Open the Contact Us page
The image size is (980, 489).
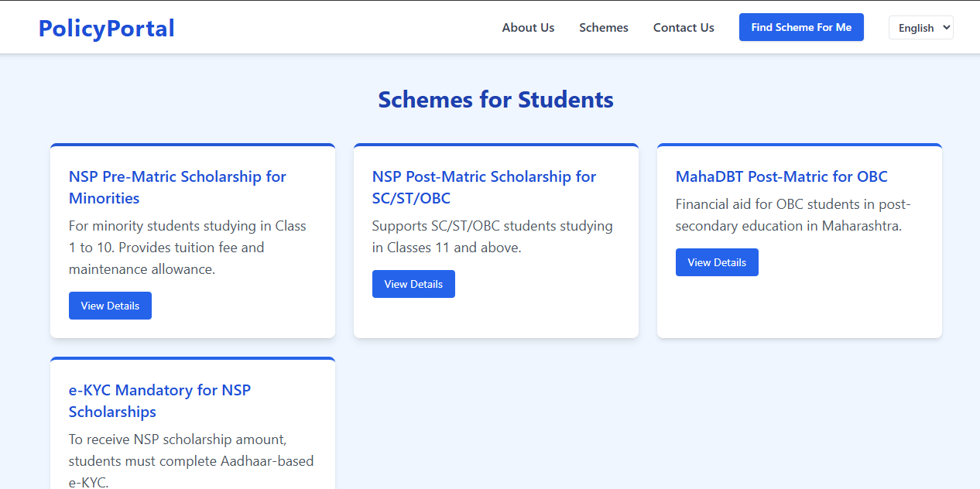pos(684,28)
